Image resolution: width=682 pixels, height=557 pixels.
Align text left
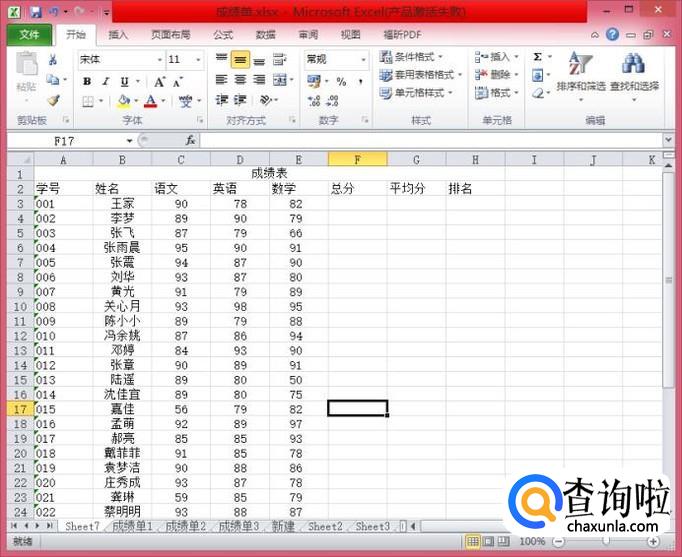221,80
